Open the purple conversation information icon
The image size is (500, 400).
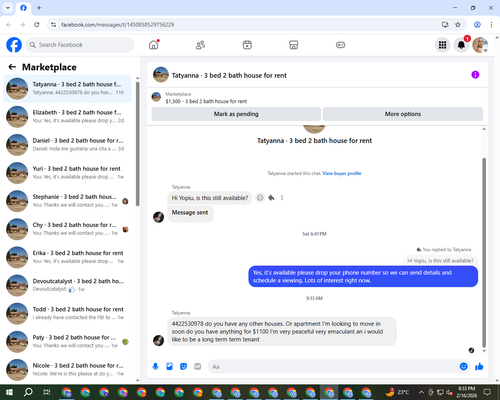pos(475,75)
